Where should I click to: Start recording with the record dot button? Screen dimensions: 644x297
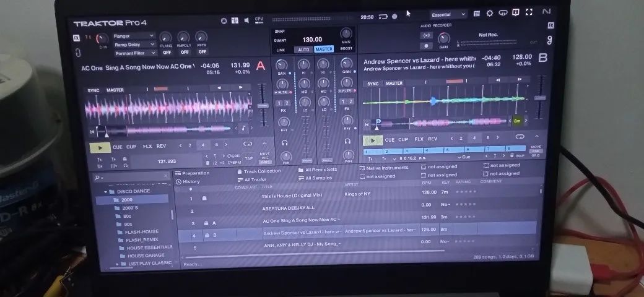click(x=426, y=46)
